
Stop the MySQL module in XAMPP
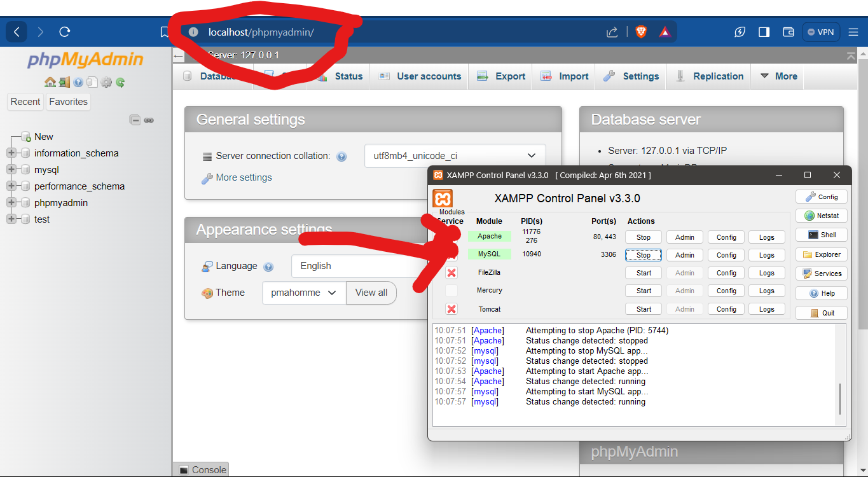click(644, 255)
